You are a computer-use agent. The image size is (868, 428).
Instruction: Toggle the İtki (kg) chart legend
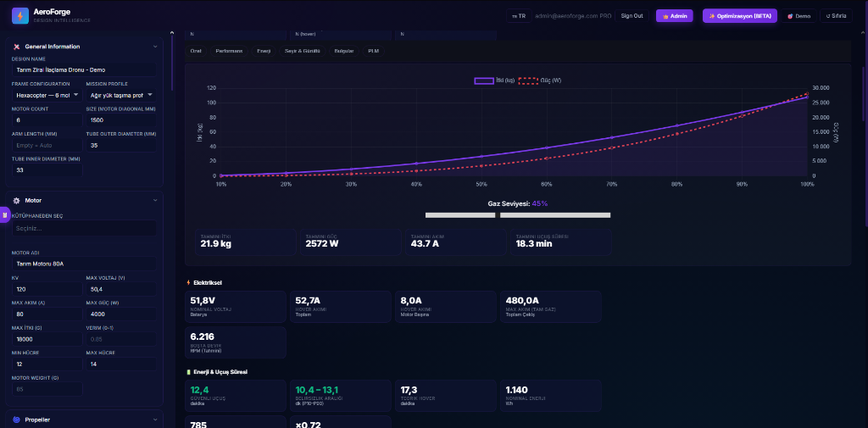(494, 81)
